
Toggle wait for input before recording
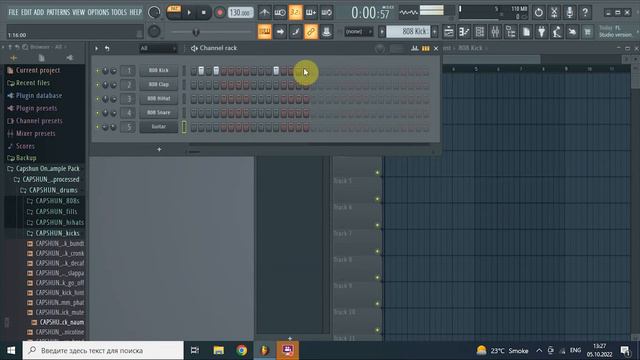click(280, 13)
